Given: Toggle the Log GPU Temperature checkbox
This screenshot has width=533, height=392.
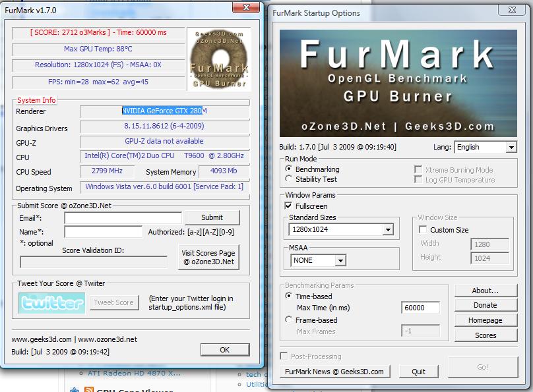Looking at the screenshot, I should coord(418,179).
